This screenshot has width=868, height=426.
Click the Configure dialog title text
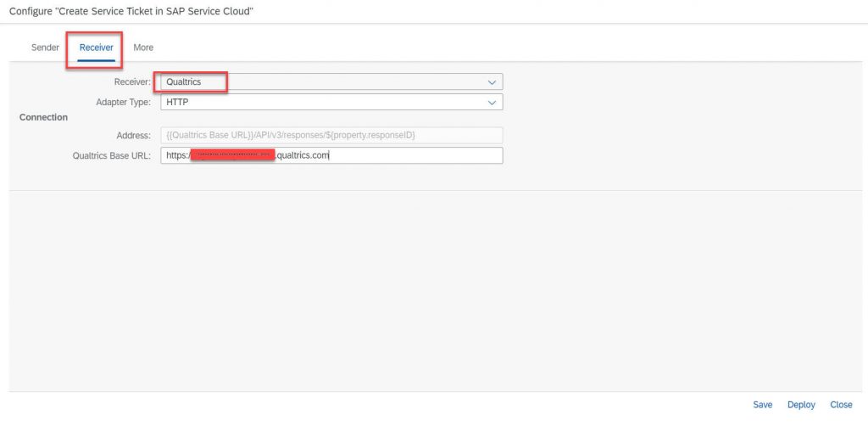[x=131, y=11]
